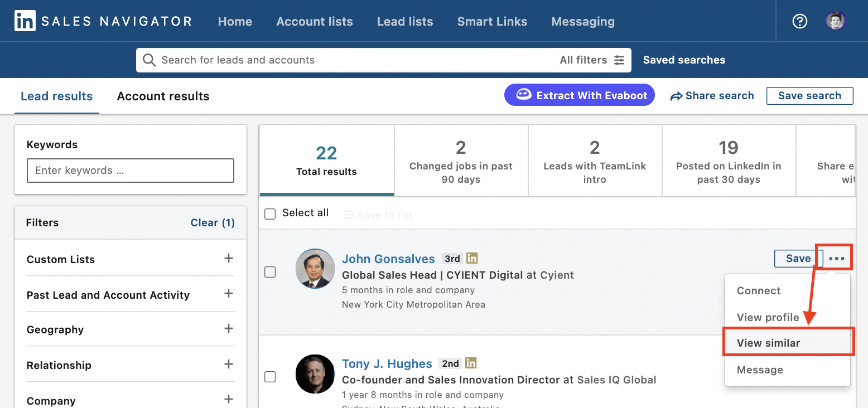Switch to Lead results tab

point(57,96)
